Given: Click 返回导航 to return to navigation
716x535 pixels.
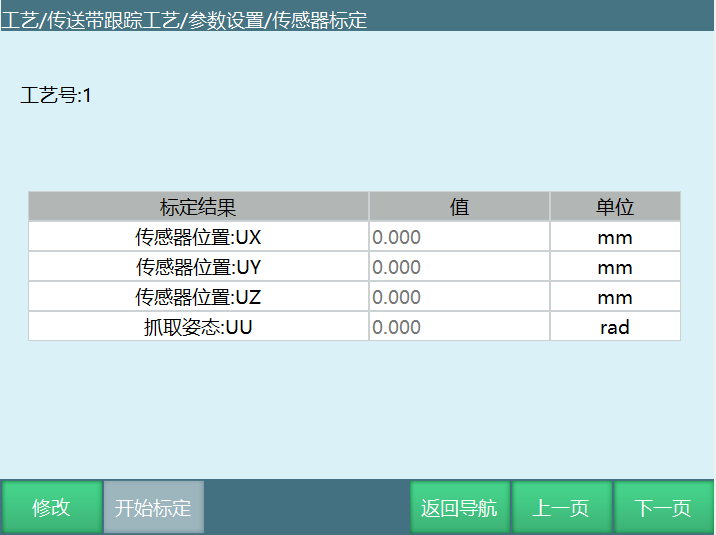Looking at the screenshot, I should 460,507.
